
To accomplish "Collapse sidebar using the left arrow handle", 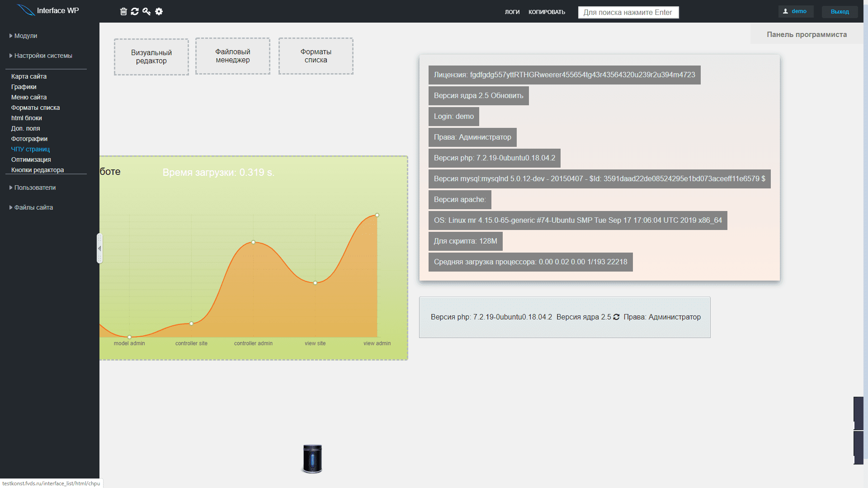I will [x=99, y=248].
